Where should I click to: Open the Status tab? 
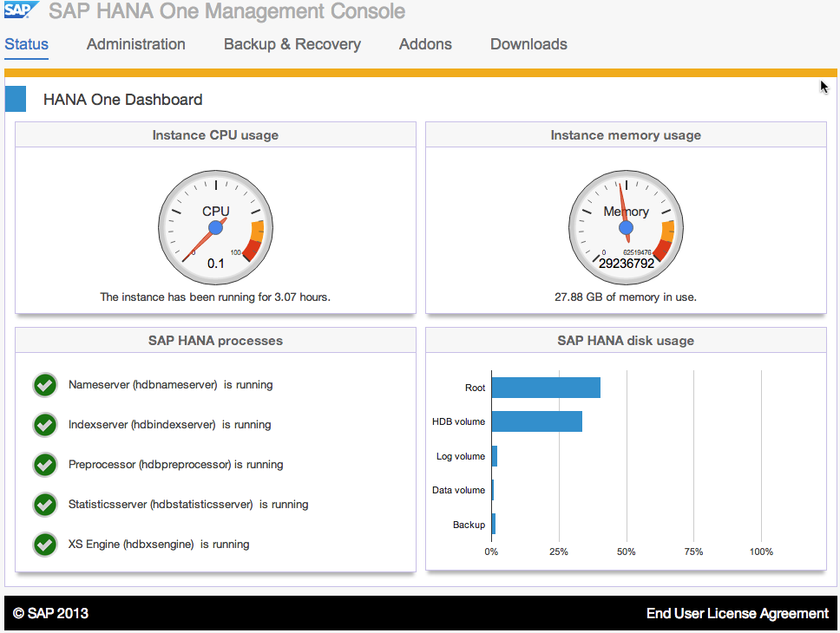click(26, 44)
